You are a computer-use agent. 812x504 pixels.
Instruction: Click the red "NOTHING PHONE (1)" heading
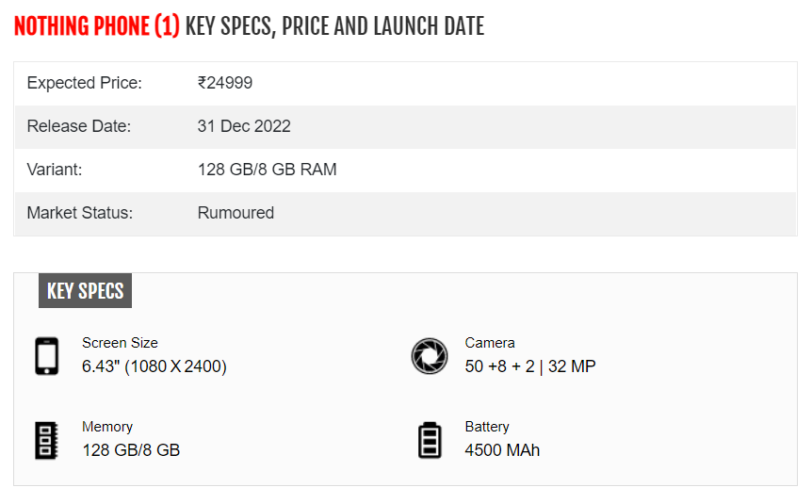96,26
